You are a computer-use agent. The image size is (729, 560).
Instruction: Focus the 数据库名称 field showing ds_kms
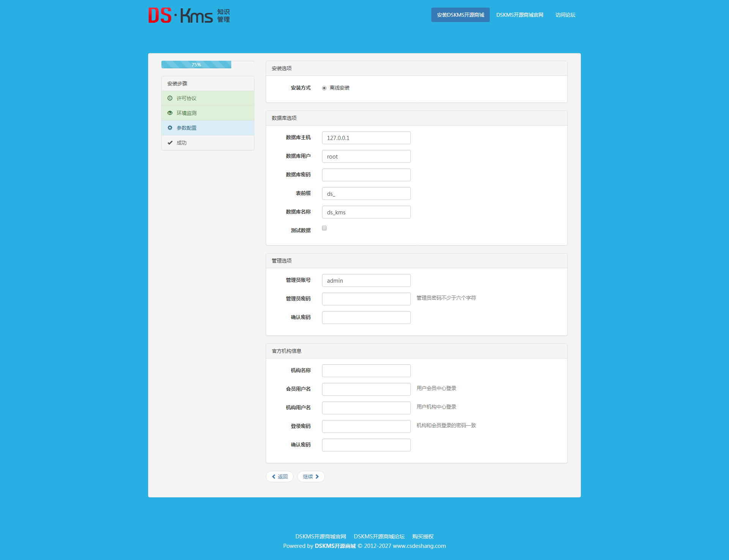coord(366,212)
